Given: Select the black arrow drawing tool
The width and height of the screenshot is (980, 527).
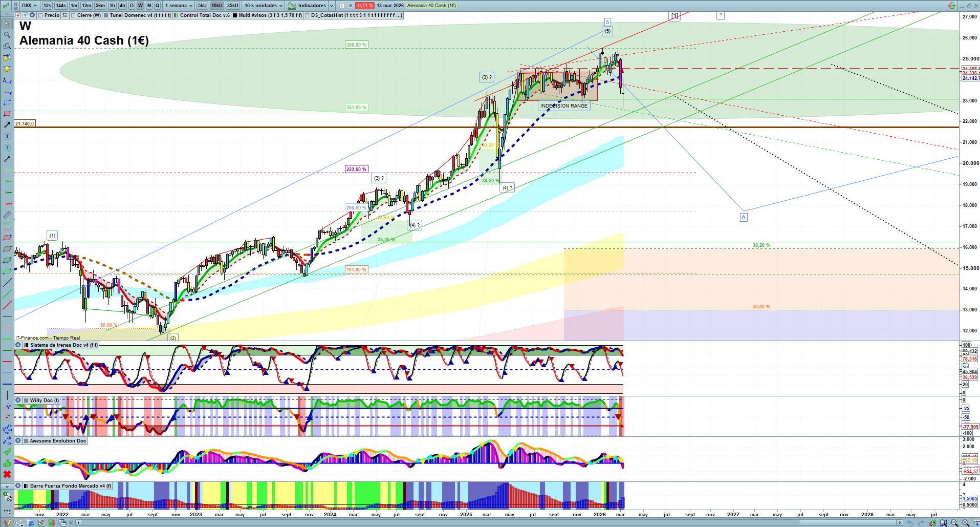Looking at the screenshot, I should coord(7,125).
